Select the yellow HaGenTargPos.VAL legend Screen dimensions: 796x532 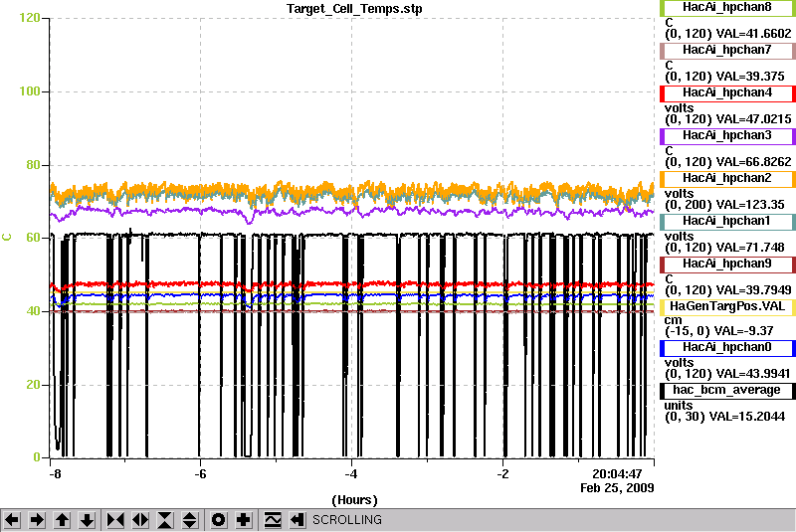(727, 307)
